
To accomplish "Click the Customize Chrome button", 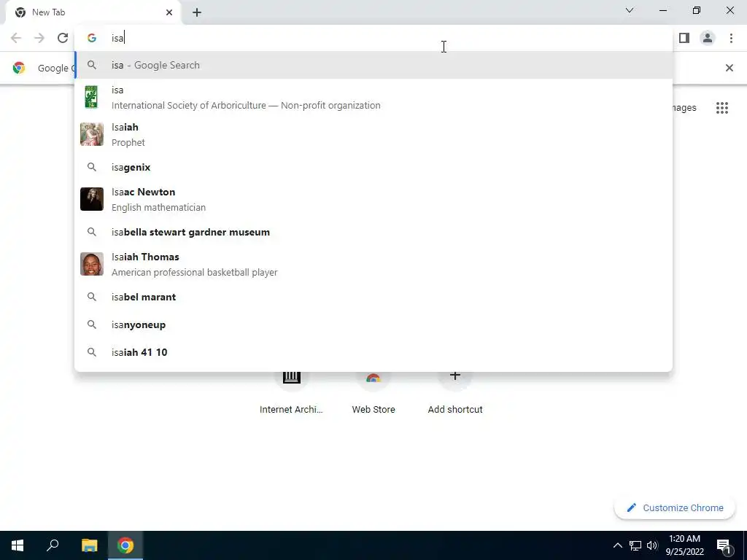I will pyautogui.click(x=675, y=507).
